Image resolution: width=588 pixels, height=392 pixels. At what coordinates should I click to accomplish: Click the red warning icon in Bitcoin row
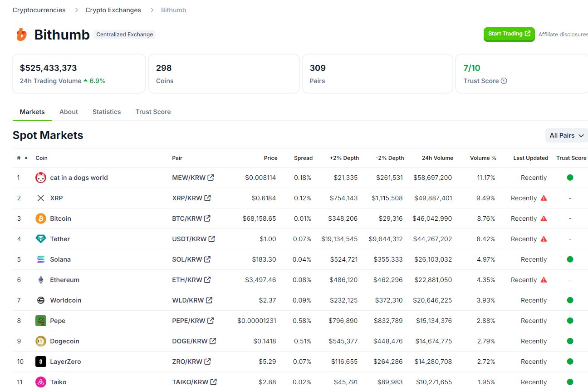point(544,218)
